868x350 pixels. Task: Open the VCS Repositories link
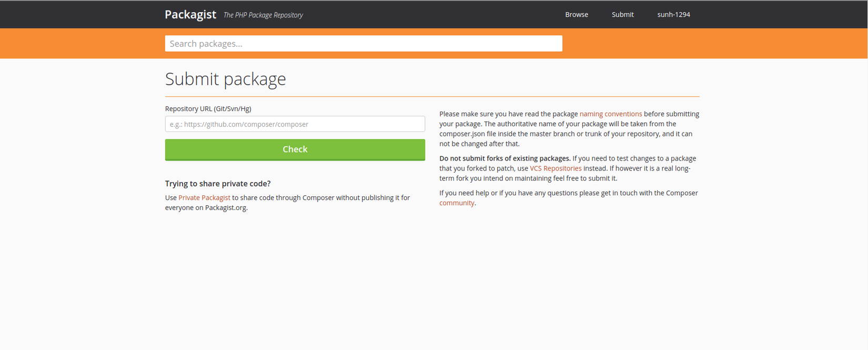[556, 168]
